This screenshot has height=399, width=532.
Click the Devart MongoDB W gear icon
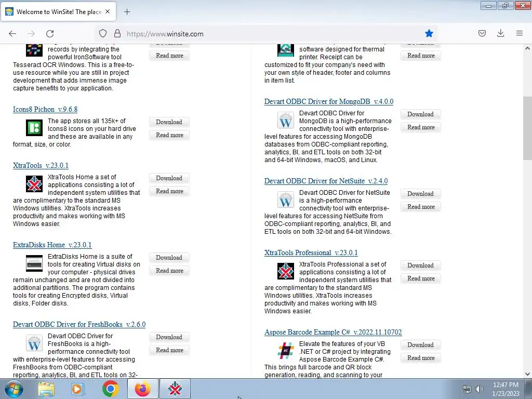point(286,120)
